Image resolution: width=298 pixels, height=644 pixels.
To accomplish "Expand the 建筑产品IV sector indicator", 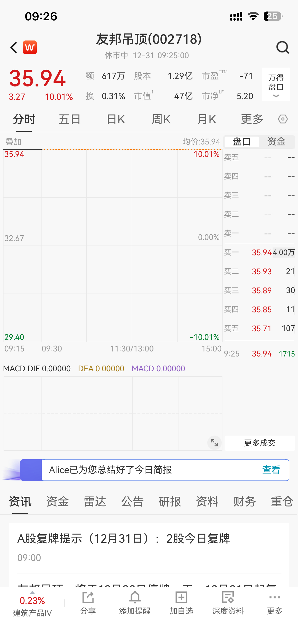I will click(32, 603).
